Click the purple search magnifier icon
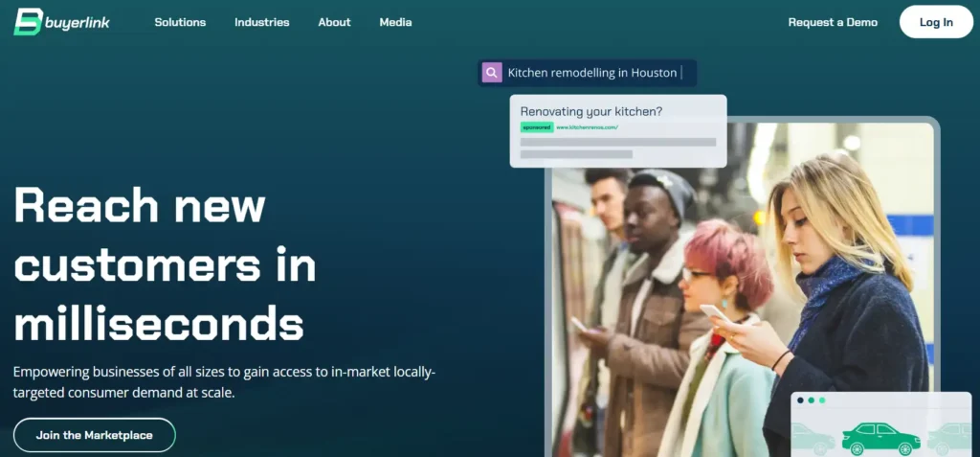 pyautogui.click(x=492, y=73)
